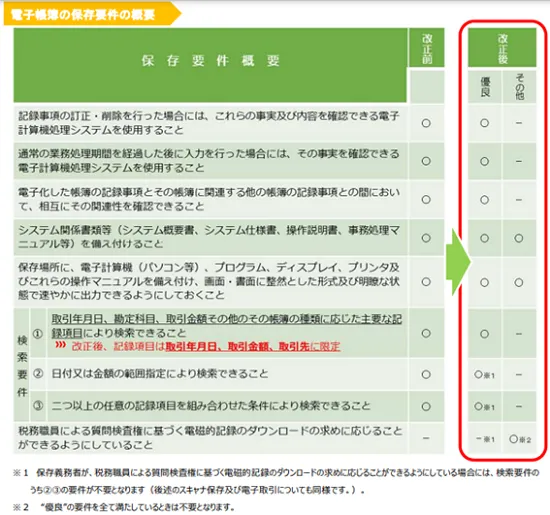Click 優良 ○※1 mark in 検索要件 ③ row
The width and height of the screenshot is (550, 515).
(484, 407)
